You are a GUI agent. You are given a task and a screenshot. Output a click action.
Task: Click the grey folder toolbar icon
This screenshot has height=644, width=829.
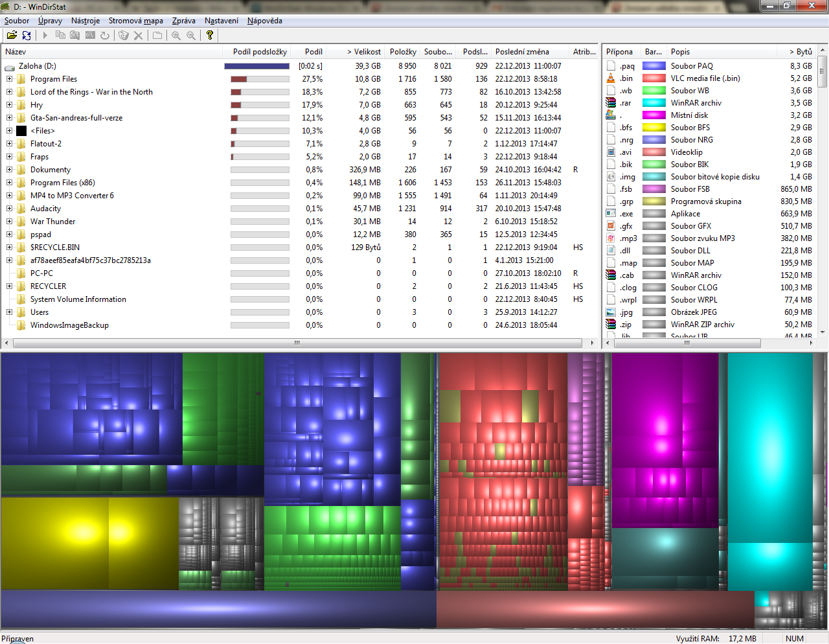157,36
